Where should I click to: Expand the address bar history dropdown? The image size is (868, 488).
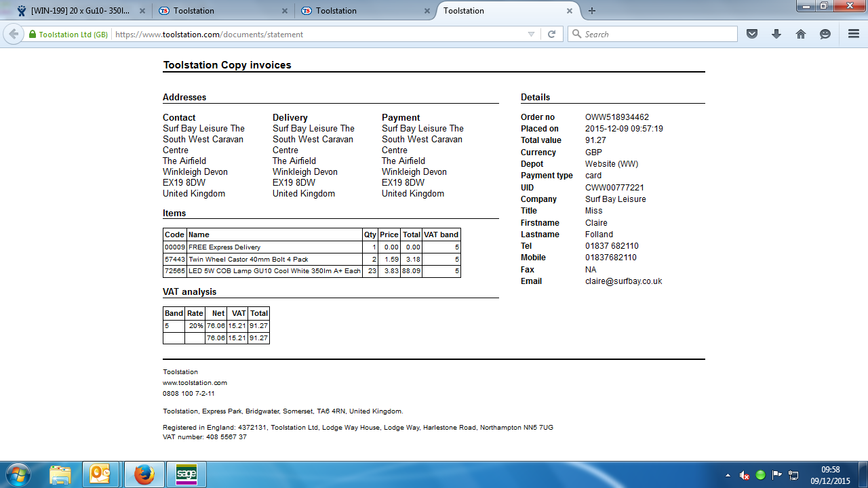tap(532, 35)
